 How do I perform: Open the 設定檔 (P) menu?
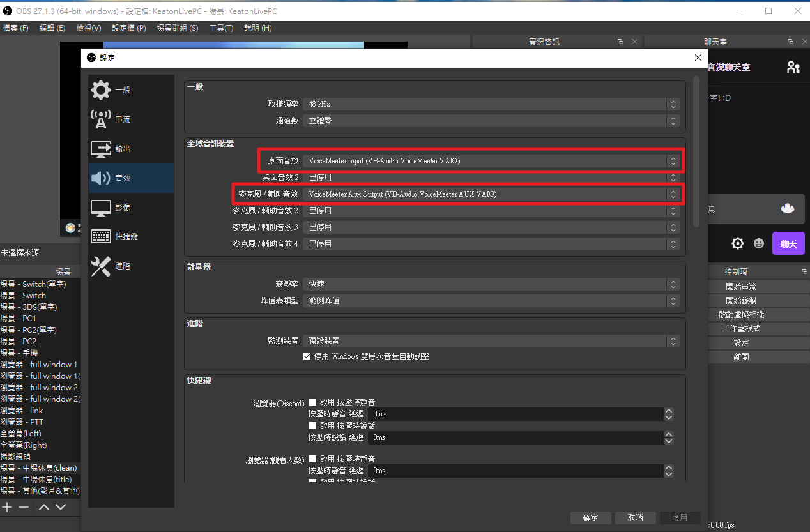(x=129, y=28)
